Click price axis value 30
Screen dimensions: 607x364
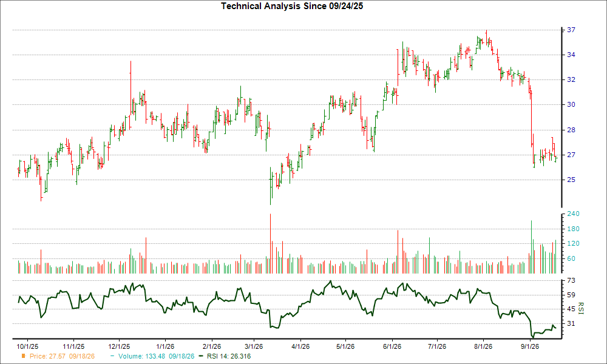pyautogui.click(x=571, y=104)
